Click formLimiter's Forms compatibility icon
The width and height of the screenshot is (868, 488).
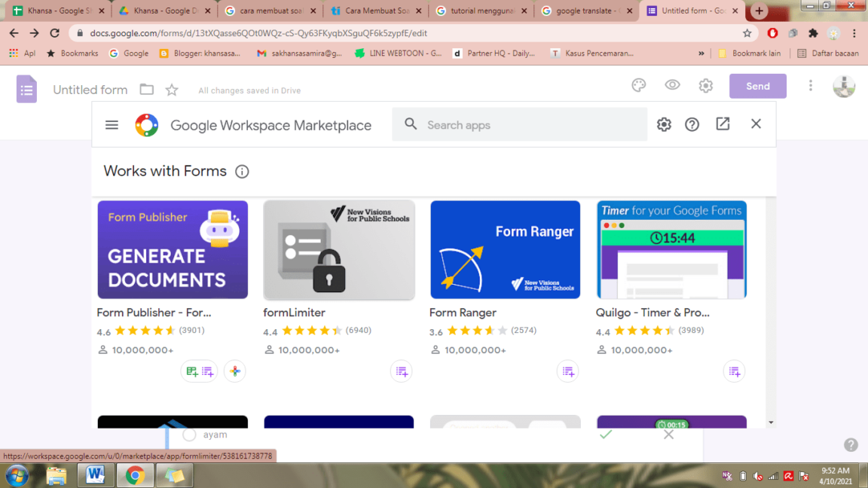point(402,371)
